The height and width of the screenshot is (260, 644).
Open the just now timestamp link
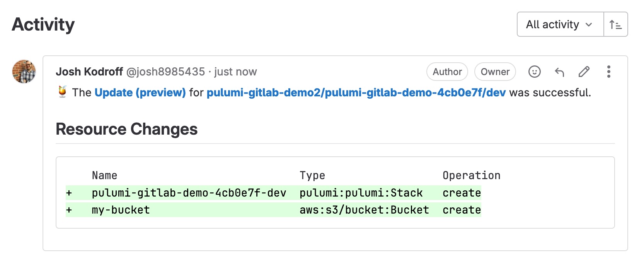point(235,72)
